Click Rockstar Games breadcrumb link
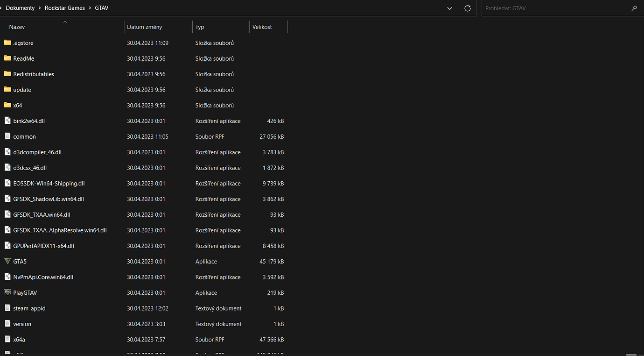 click(x=65, y=8)
